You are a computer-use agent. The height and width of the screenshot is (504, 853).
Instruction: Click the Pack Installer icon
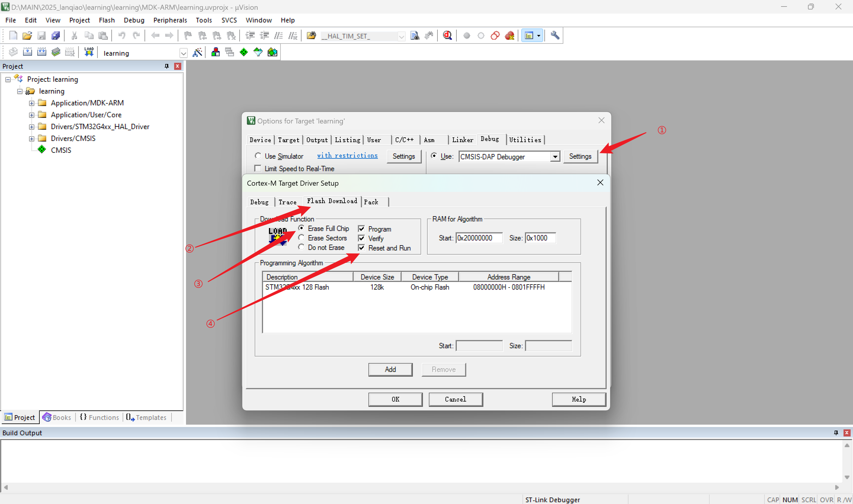coord(272,52)
